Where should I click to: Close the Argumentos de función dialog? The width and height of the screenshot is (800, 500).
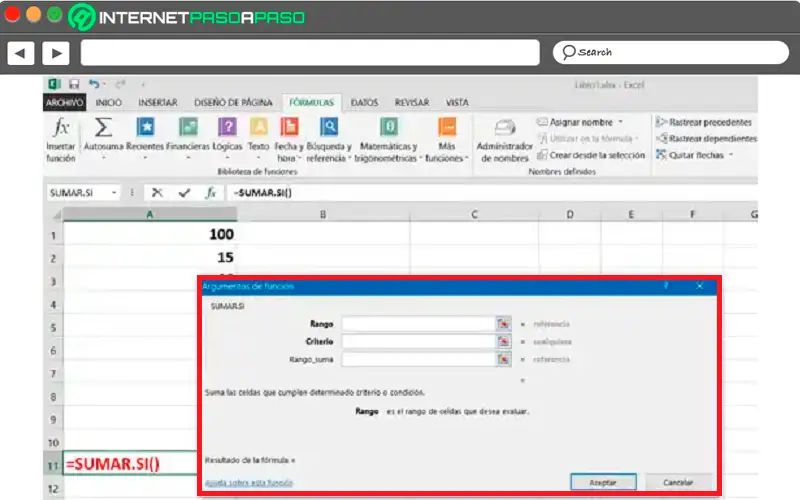coord(699,286)
